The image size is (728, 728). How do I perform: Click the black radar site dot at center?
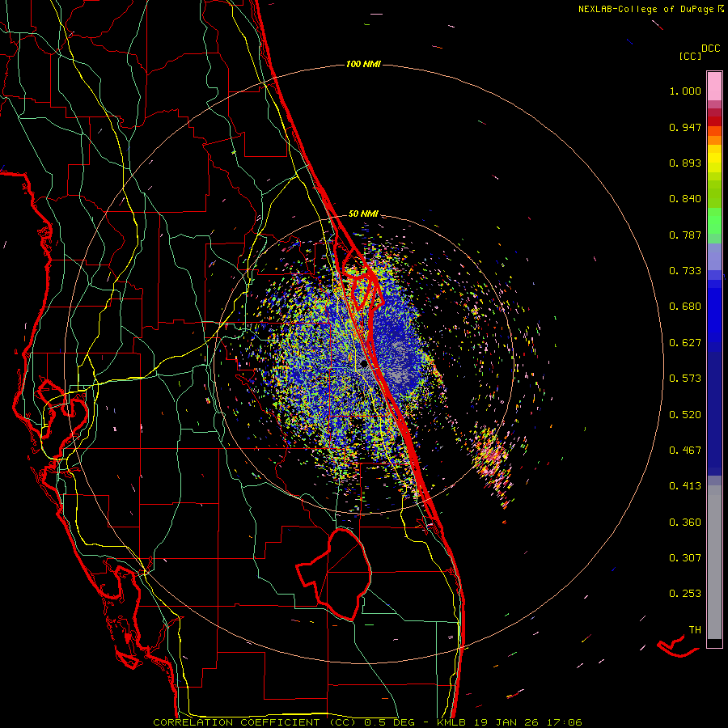pos(364,364)
